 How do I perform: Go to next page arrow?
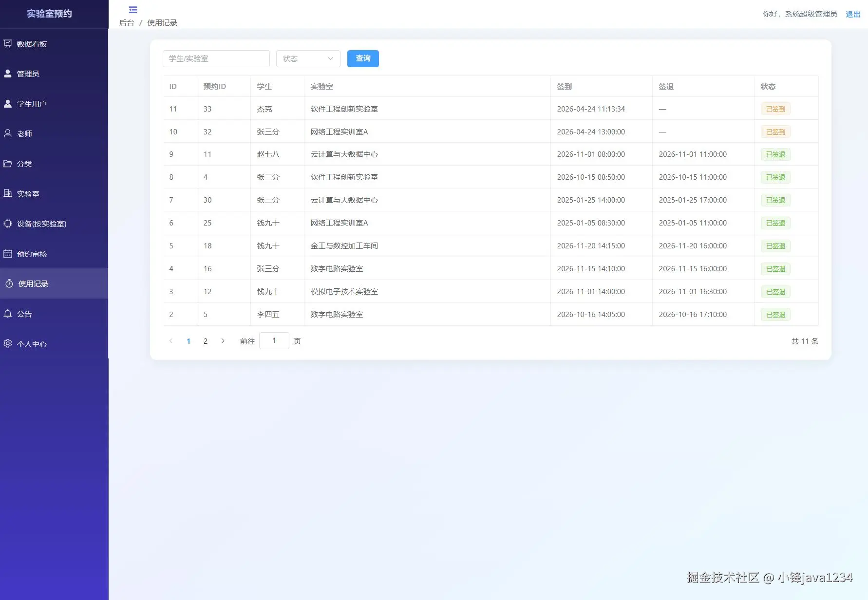click(x=223, y=341)
